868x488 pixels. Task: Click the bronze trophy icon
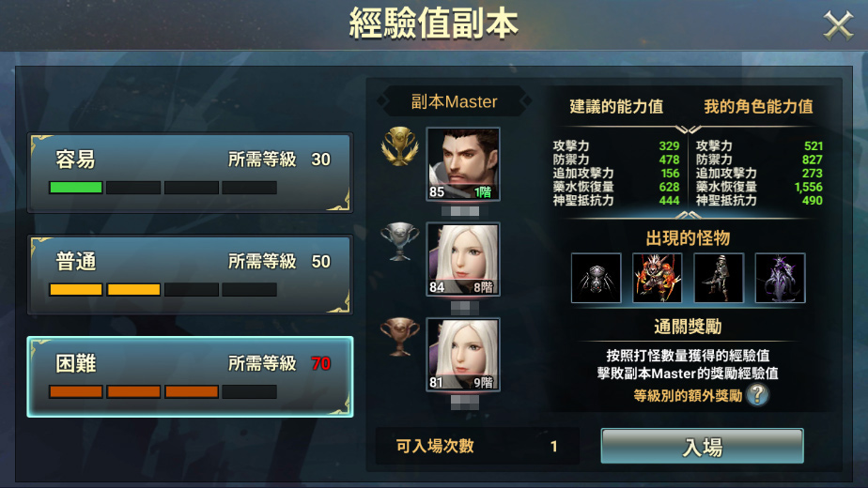(x=399, y=336)
